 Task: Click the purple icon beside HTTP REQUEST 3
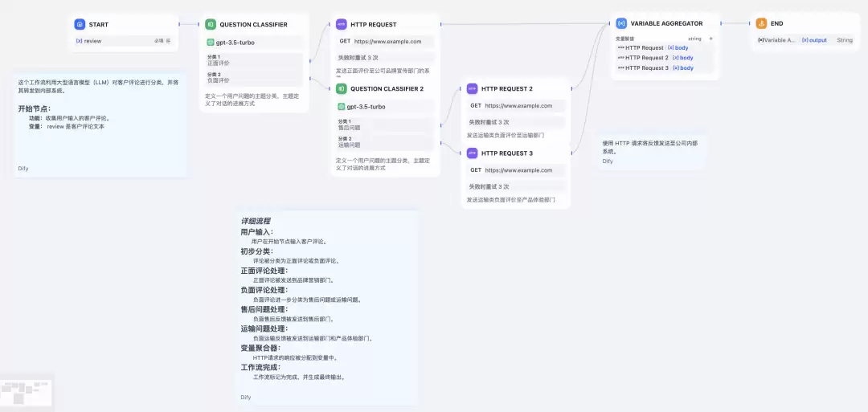click(x=473, y=153)
